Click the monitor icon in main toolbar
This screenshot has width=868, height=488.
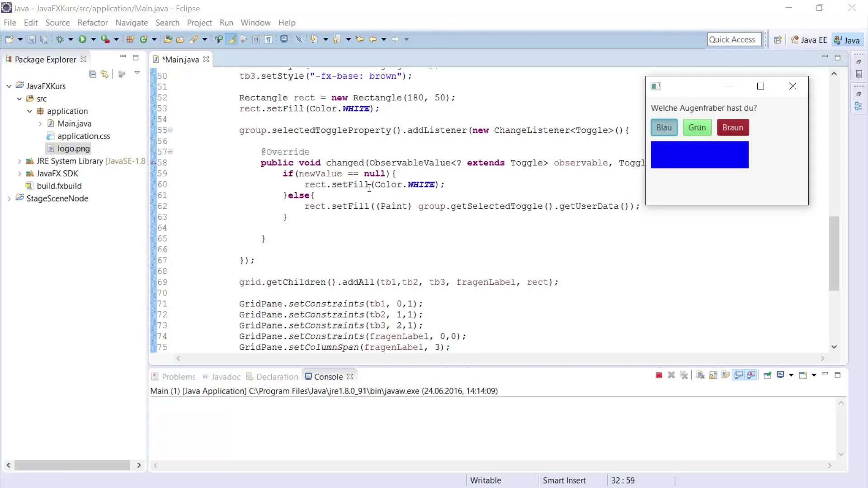click(284, 39)
